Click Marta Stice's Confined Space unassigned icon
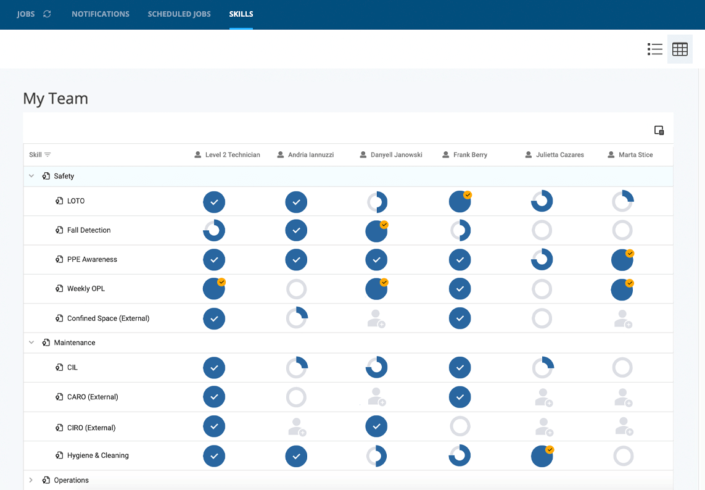Viewport: 705px width, 490px height. pos(623,318)
